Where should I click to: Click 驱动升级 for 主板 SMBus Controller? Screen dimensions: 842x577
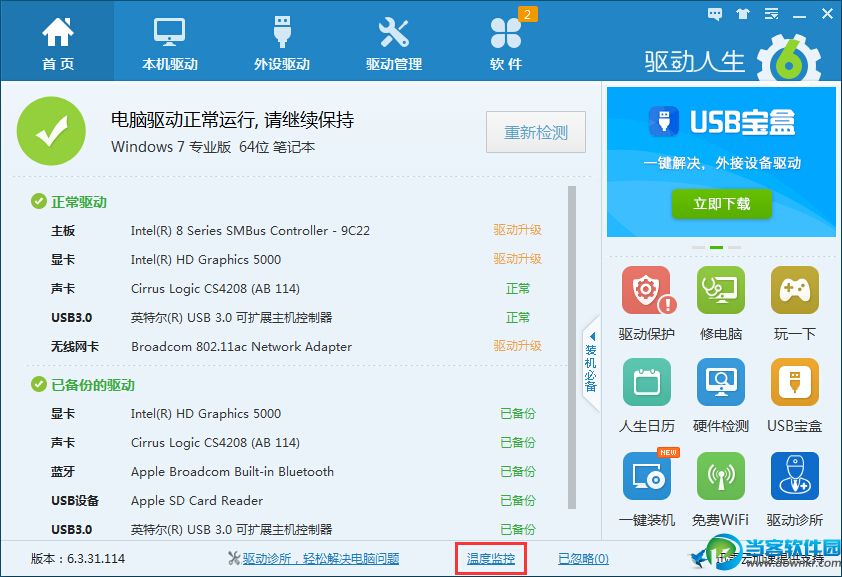pos(517,230)
